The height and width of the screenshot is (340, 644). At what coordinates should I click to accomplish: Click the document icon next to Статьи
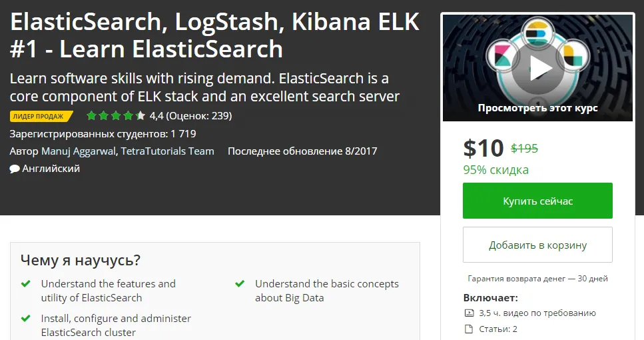pyautogui.click(x=468, y=329)
